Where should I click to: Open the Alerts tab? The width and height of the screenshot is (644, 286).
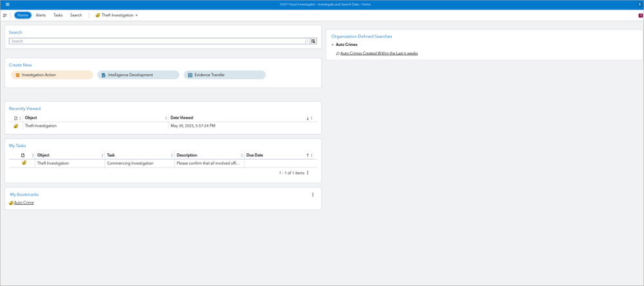[41, 15]
